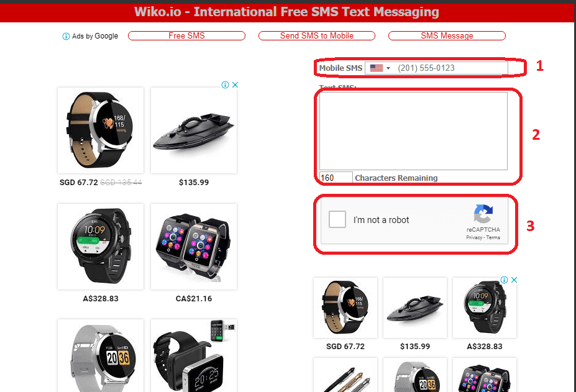576x392 pixels.
Task: Click ad info icon in lower right ads
Action: 505,280
